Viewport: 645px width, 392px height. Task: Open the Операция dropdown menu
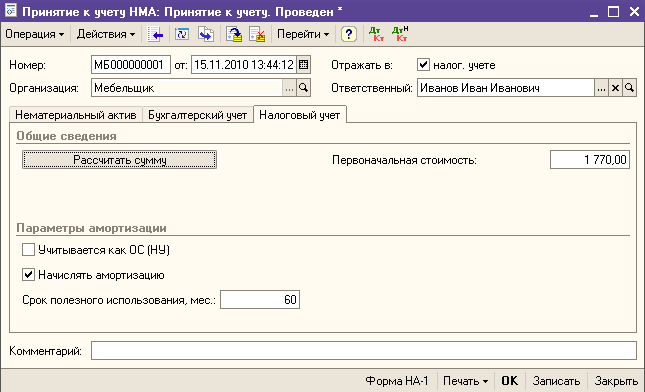click(x=35, y=34)
